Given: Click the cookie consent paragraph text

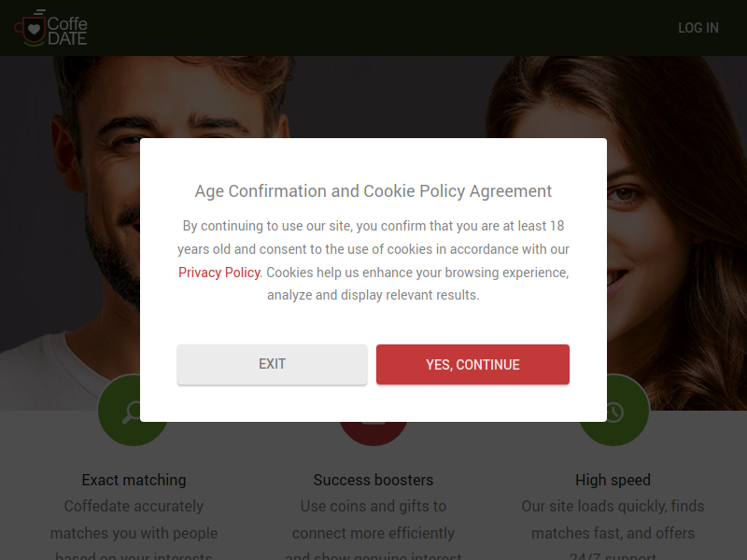Looking at the screenshot, I should (x=373, y=260).
